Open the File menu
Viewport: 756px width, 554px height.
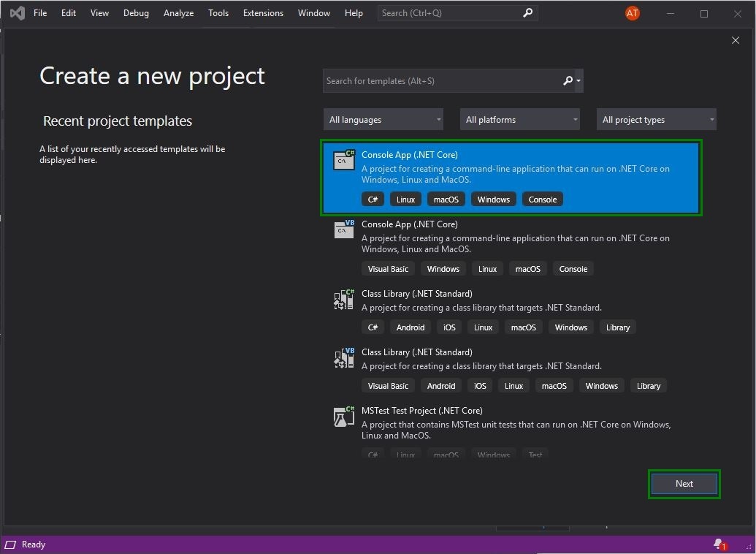pyautogui.click(x=40, y=13)
